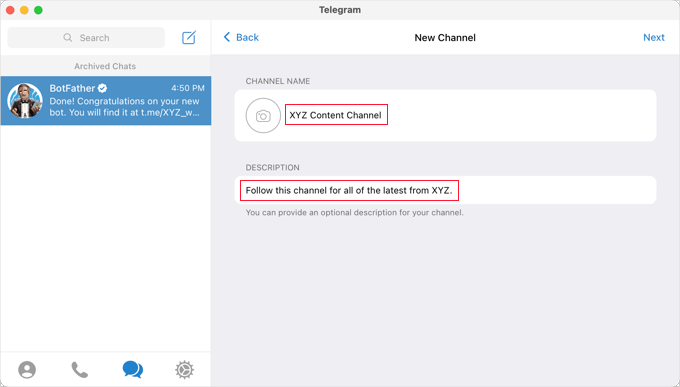Click the New Channel title

[445, 38]
